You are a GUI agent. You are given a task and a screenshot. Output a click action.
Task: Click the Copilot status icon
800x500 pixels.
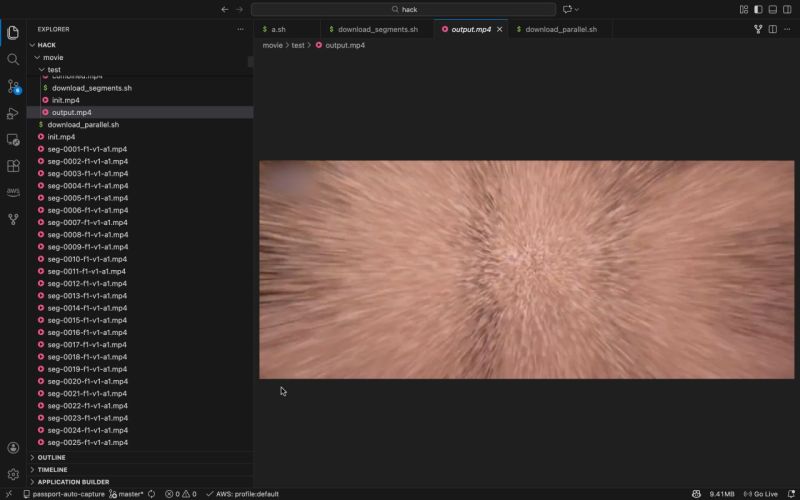(696, 494)
